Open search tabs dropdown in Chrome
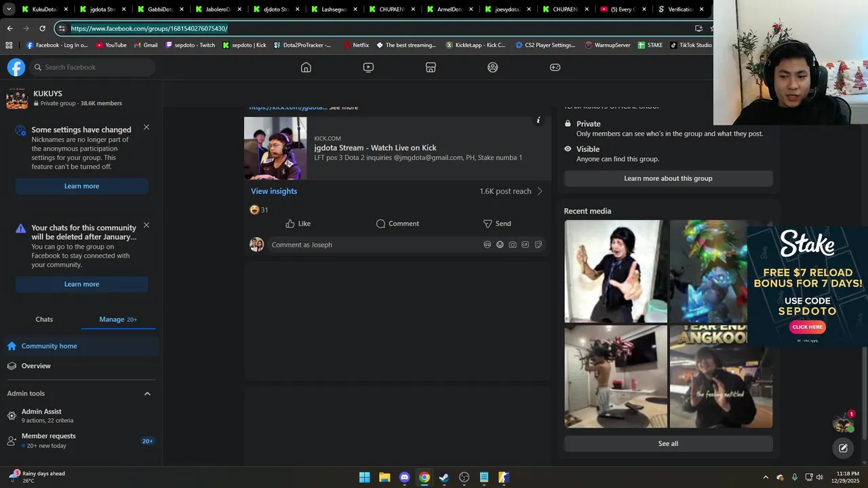The image size is (868, 488). pos(9,9)
